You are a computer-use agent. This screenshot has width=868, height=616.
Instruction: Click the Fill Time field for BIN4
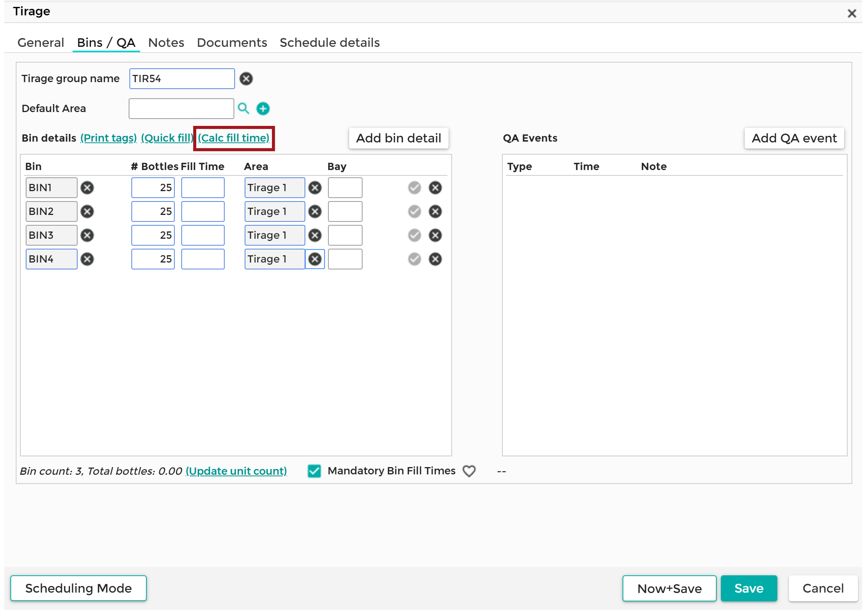[203, 259]
